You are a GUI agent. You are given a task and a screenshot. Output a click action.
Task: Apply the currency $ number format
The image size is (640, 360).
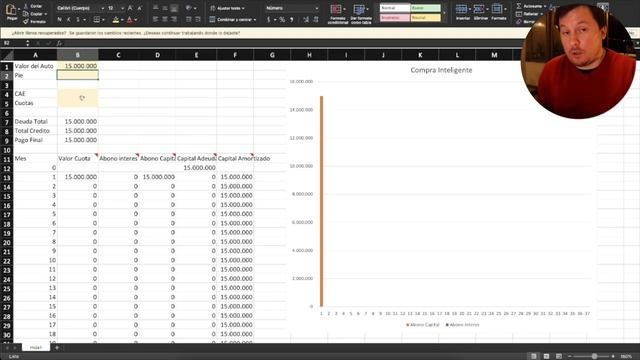click(x=269, y=20)
